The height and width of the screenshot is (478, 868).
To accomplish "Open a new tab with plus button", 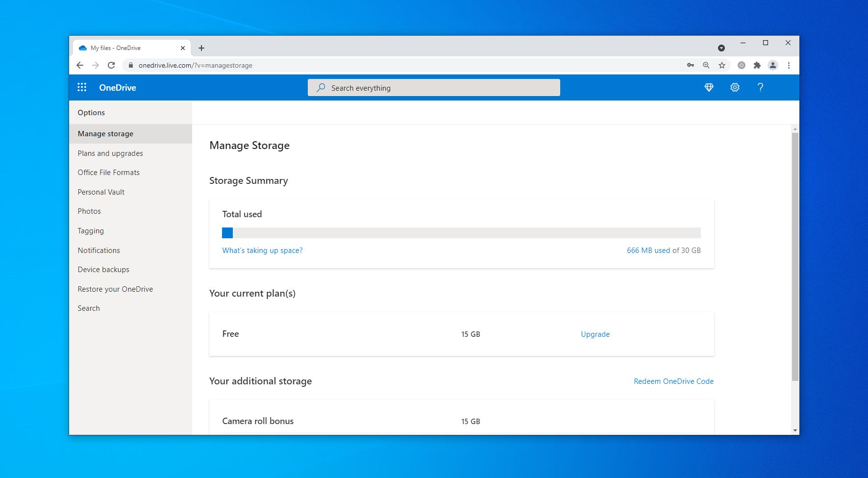I will [201, 48].
